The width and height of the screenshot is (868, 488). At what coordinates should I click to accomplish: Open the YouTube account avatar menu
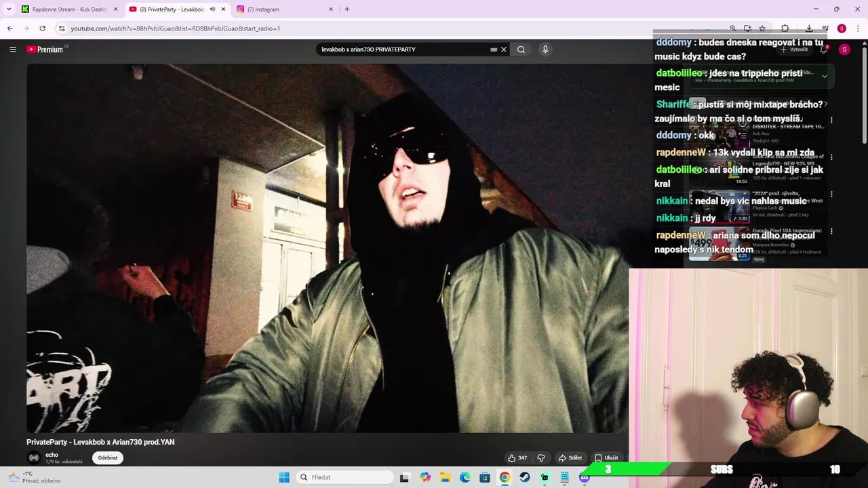pos(844,49)
